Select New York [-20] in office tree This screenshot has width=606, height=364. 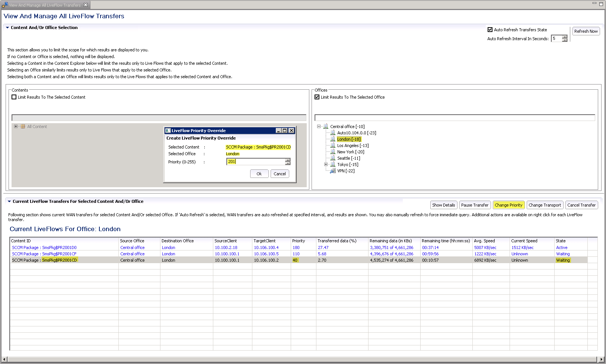(x=351, y=152)
